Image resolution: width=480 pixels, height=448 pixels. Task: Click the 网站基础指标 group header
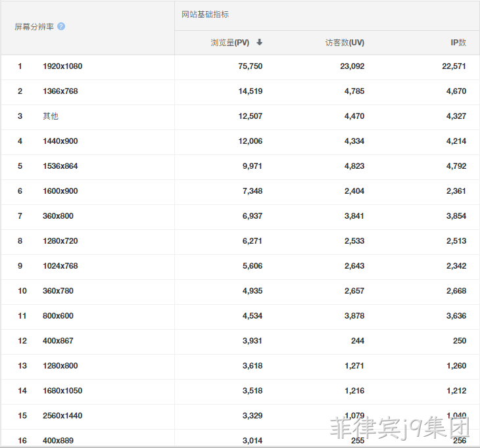point(205,14)
